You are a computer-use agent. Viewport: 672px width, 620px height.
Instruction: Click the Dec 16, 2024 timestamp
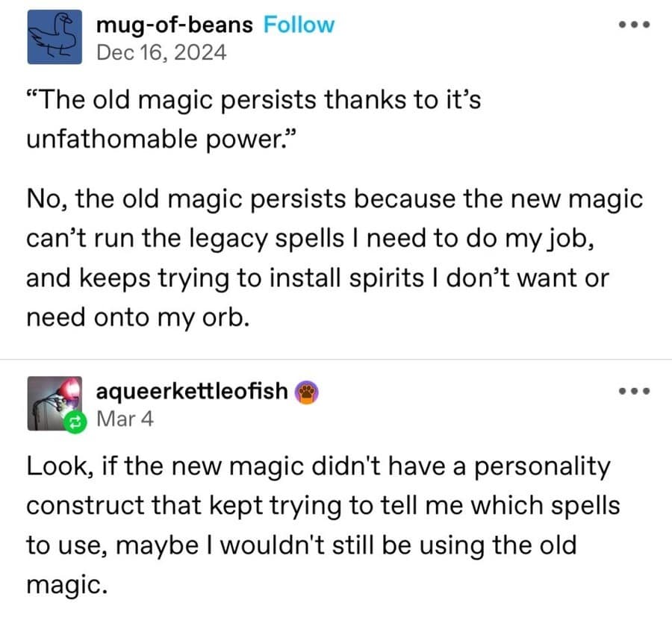[161, 53]
